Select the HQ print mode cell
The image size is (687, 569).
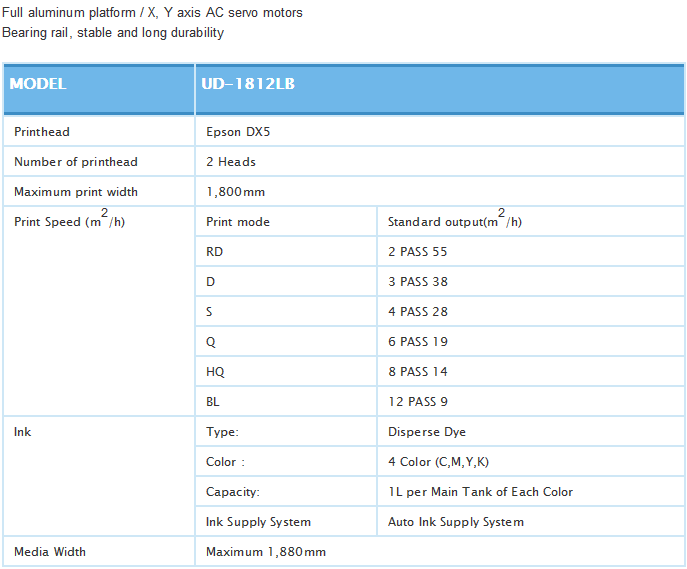coord(215,372)
